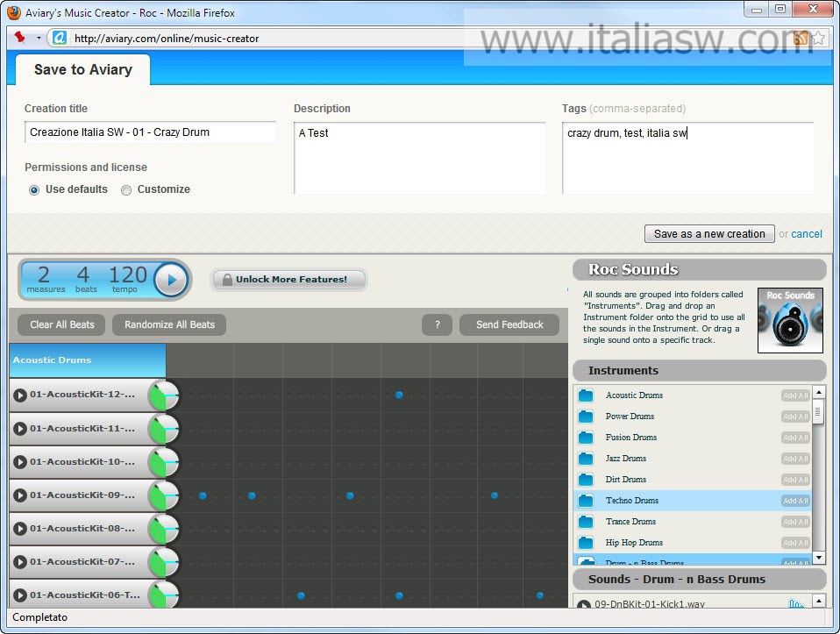Click the Roc Sounds speaker thumbnail
The height and width of the screenshot is (634, 840).
[790, 320]
